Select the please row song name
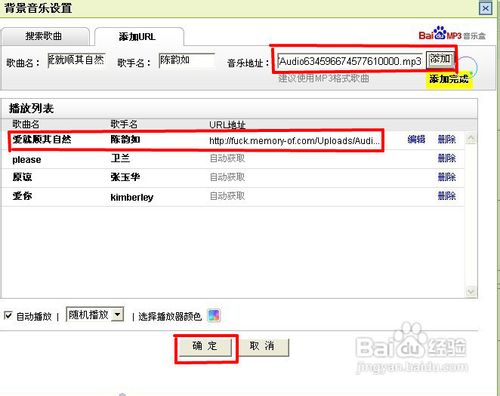The height and width of the screenshot is (396, 500). [27, 160]
